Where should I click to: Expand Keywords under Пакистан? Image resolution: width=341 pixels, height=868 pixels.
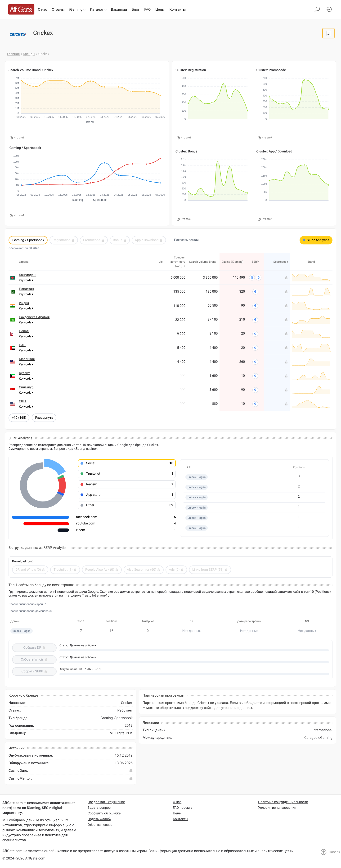26,294
